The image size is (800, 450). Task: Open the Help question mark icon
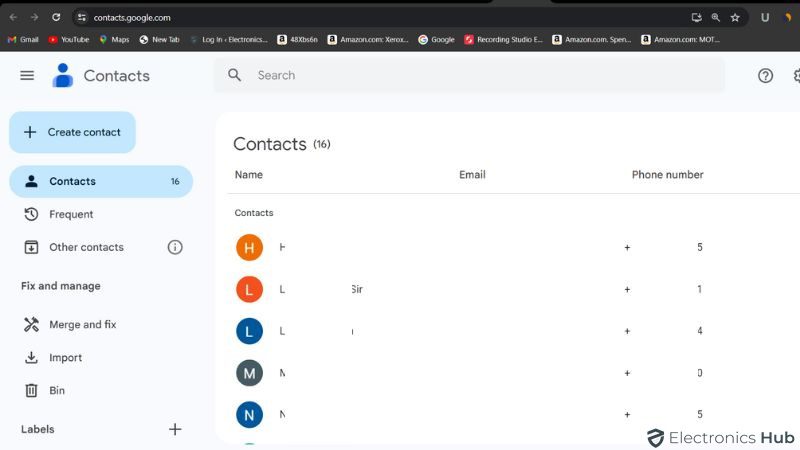(765, 75)
